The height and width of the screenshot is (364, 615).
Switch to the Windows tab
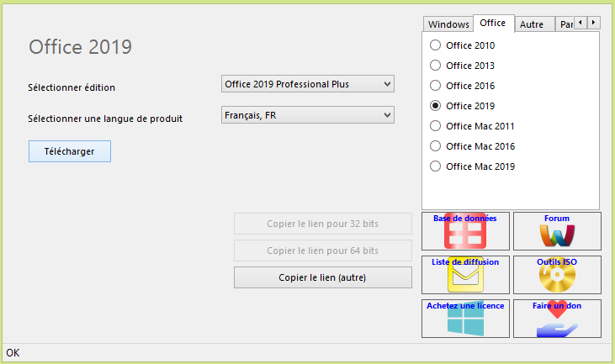pos(448,24)
